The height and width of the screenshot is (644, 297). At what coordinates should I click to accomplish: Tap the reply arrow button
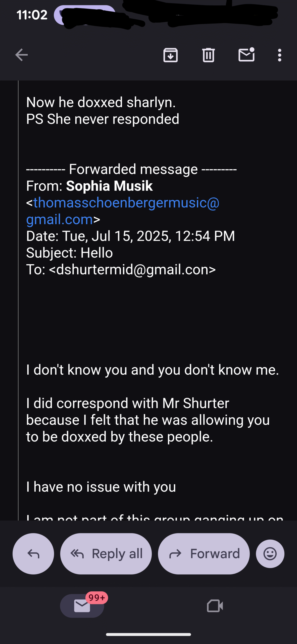(x=33, y=554)
